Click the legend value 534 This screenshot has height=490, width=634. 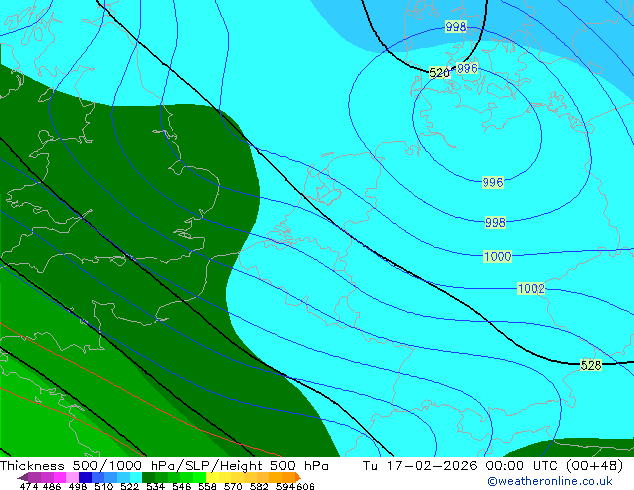(156, 486)
